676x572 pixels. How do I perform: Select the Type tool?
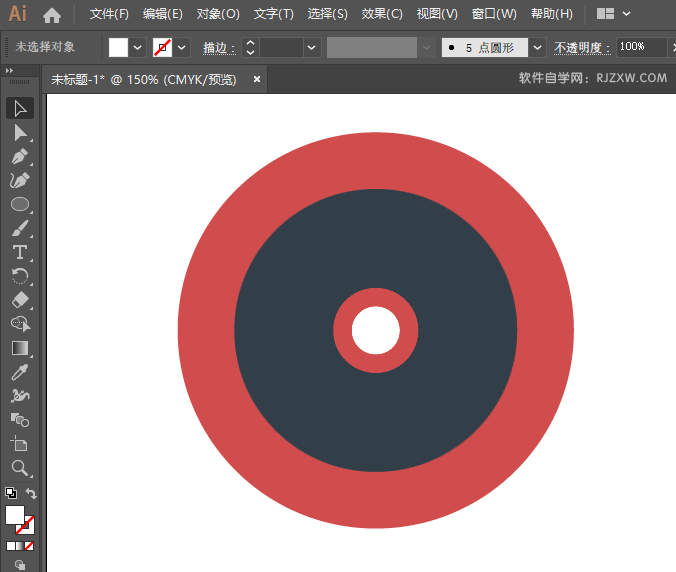click(19, 252)
